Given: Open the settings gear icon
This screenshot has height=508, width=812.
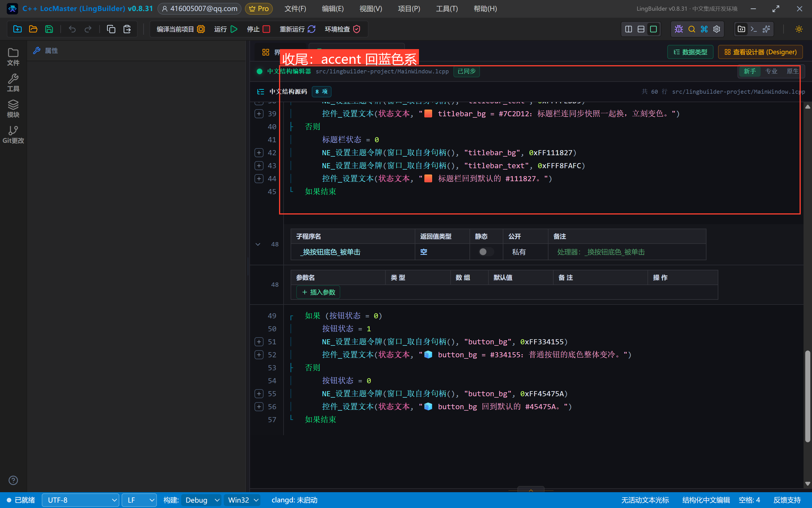Looking at the screenshot, I should click(717, 29).
